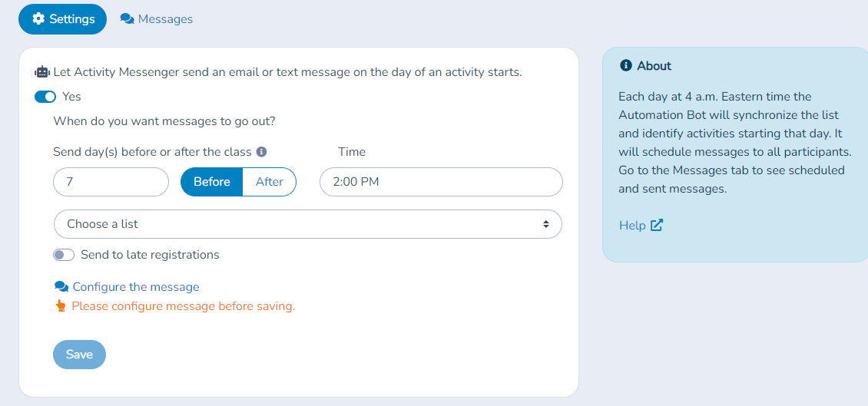Click the days field containing 7
The height and width of the screenshot is (406, 868).
[x=111, y=182]
